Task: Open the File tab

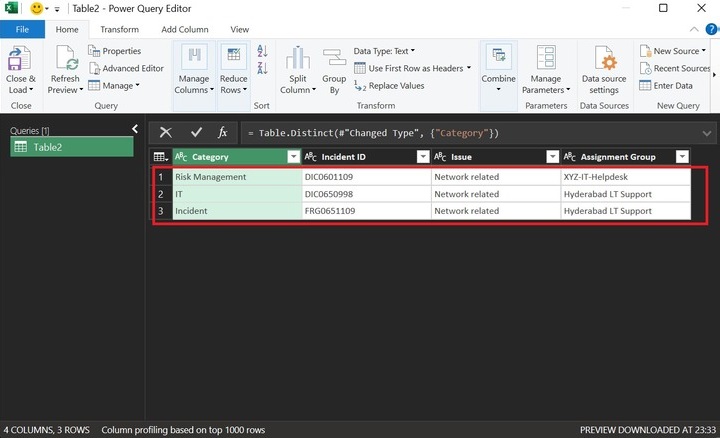Action: (22, 29)
